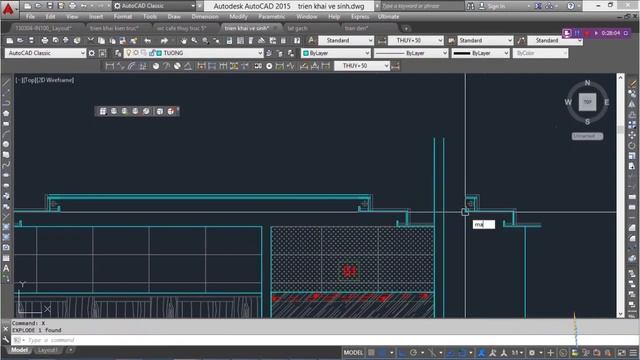The height and width of the screenshot is (360, 640).
Task: Click the 2D Wireframe visual style label
Action: [x=56, y=80]
